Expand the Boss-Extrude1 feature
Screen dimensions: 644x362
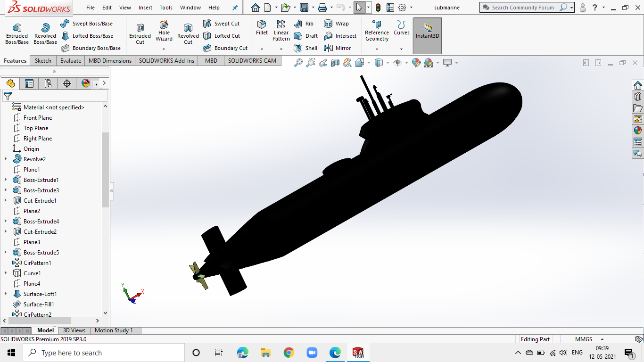(6, 180)
